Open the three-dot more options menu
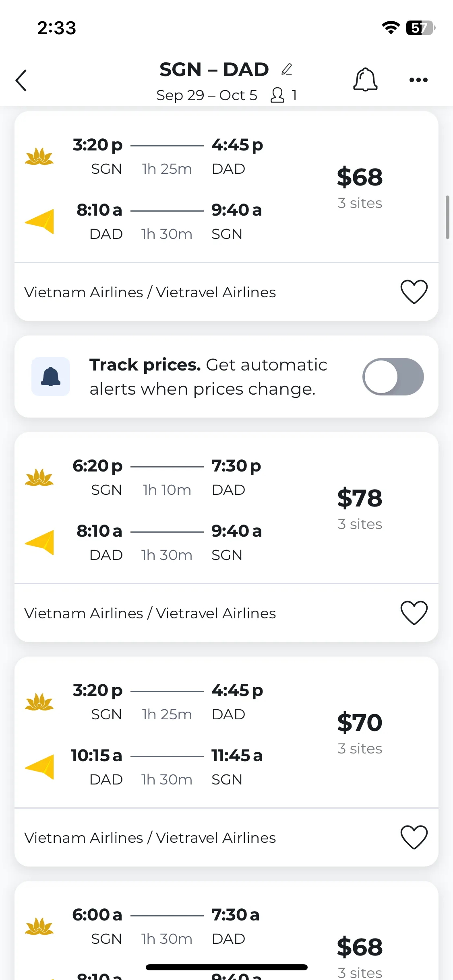This screenshot has width=453, height=980. pos(418,80)
